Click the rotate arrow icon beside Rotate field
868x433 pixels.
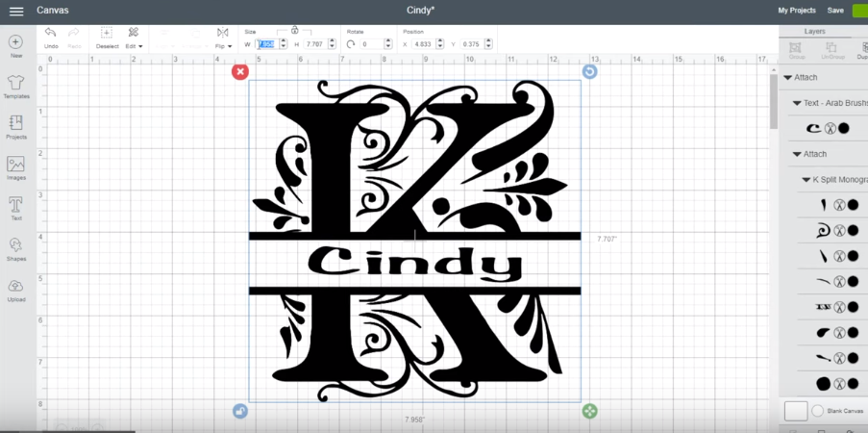point(351,44)
